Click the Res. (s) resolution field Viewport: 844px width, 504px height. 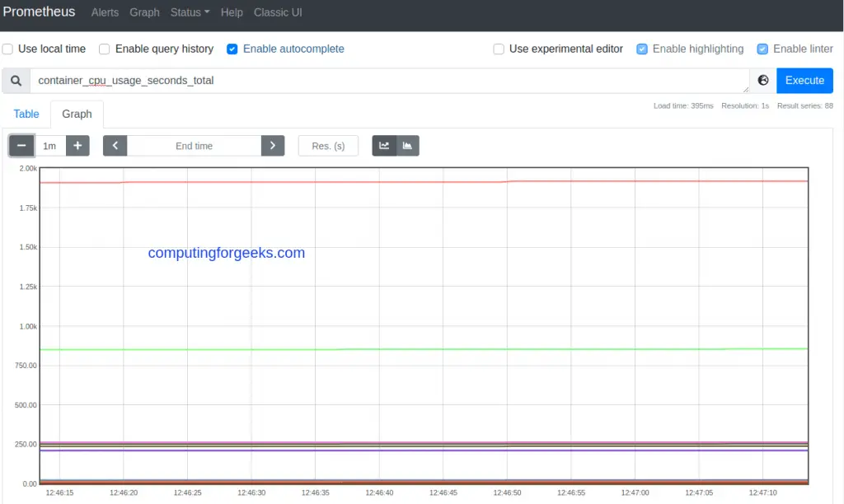[328, 146]
